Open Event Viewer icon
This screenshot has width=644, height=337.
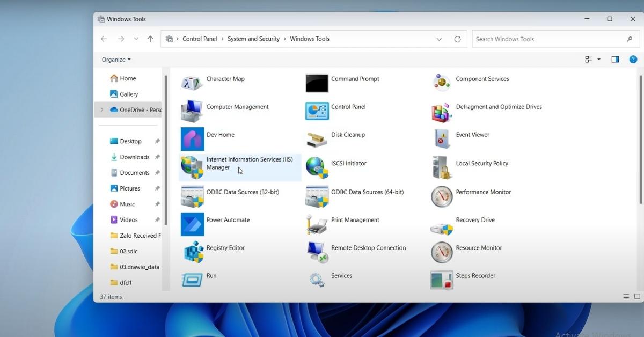(442, 139)
